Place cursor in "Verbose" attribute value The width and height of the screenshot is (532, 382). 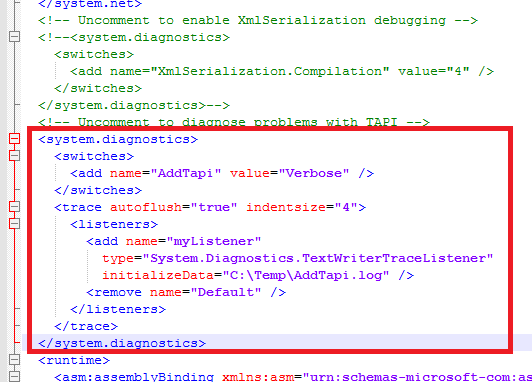point(314,173)
